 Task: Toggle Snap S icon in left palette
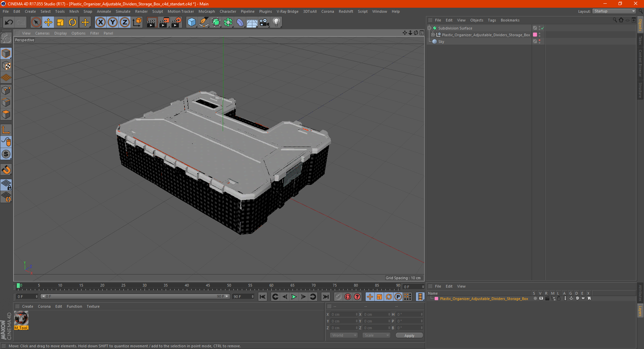(x=6, y=154)
